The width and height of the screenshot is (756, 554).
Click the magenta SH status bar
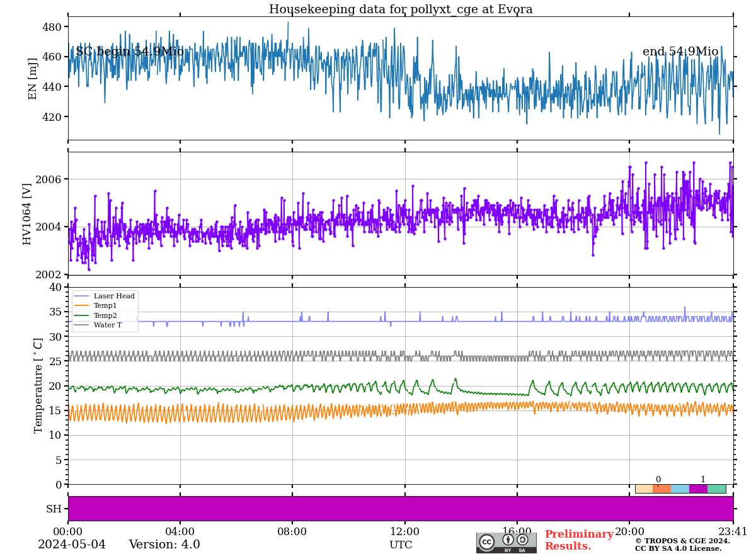pos(401,509)
